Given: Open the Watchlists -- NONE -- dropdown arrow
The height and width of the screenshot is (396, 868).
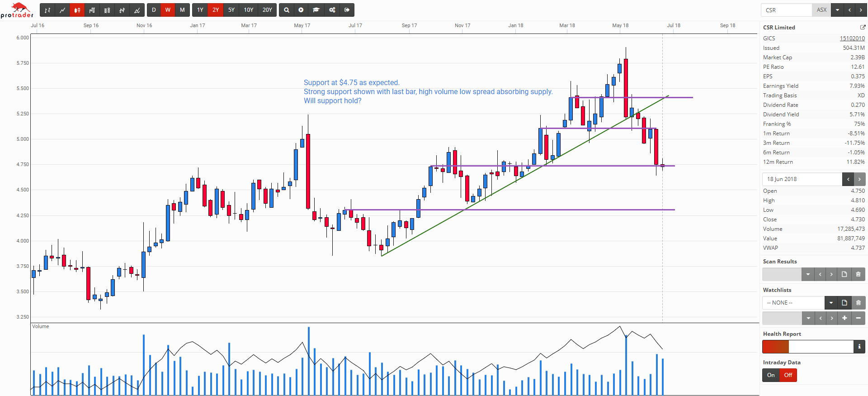Looking at the screenshot, I should (831, 303).
